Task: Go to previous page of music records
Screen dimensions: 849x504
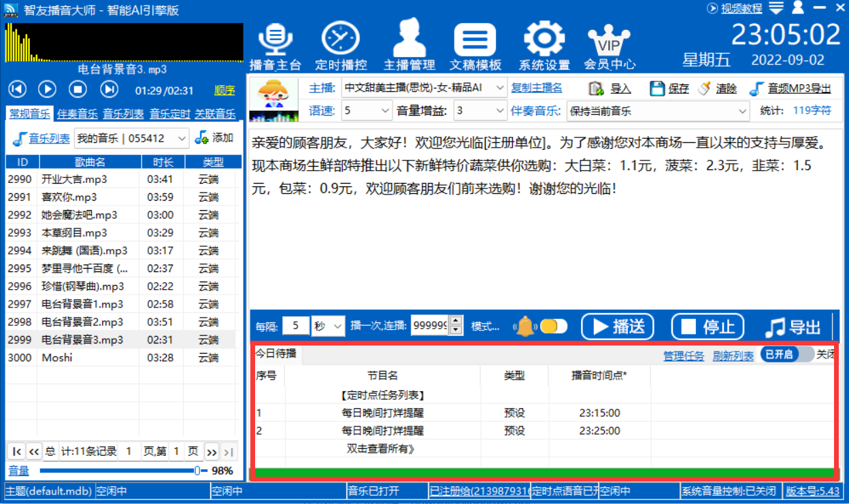Action: (x=34, y=452)
